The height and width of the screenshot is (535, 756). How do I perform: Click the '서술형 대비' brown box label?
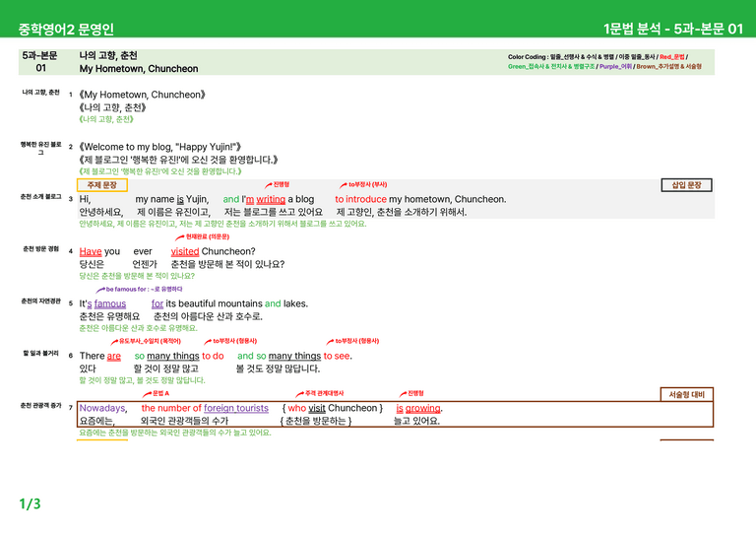click(x=686, y=394)
